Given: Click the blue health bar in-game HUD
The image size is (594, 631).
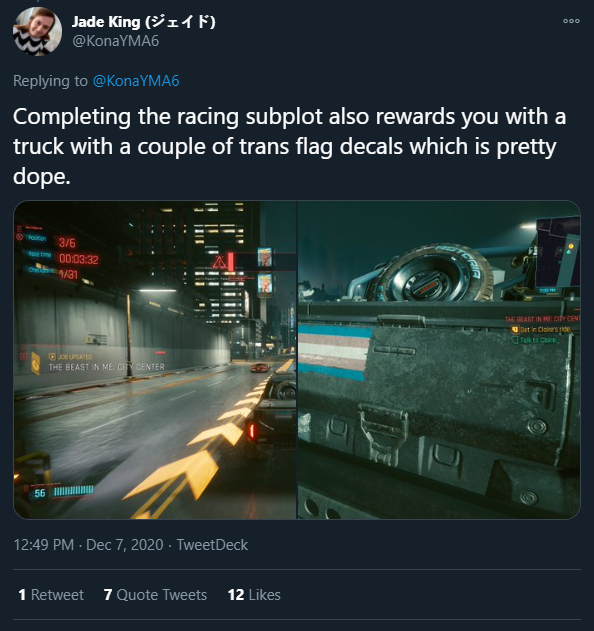Looking at the screenshot, I should 74,490.
